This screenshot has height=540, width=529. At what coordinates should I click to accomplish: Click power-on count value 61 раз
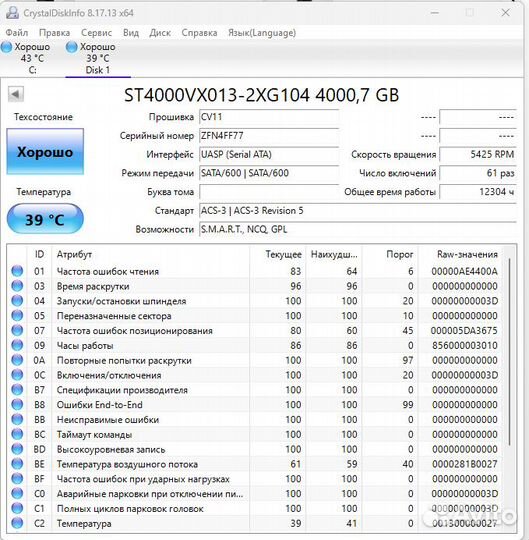pos(478,173)
